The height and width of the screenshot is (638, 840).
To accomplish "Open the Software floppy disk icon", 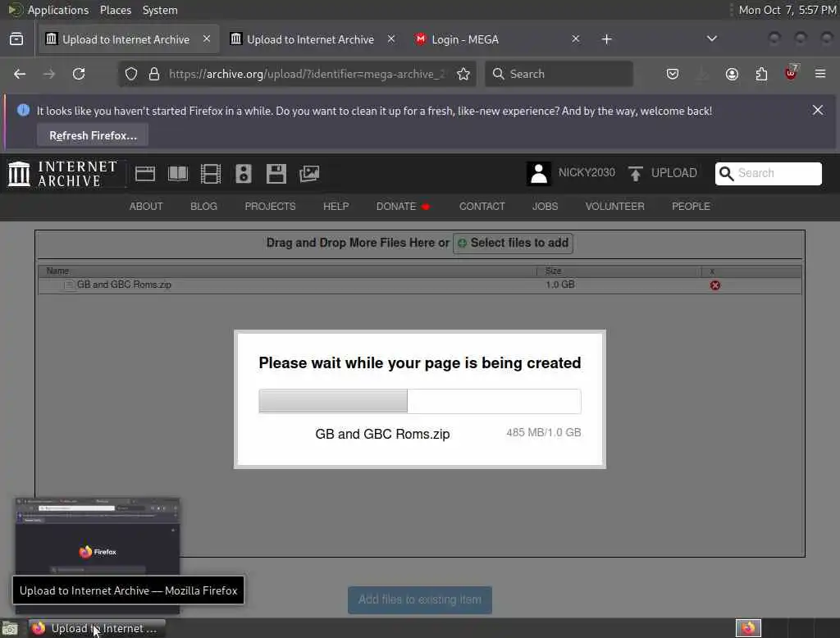I will (276, 174).
